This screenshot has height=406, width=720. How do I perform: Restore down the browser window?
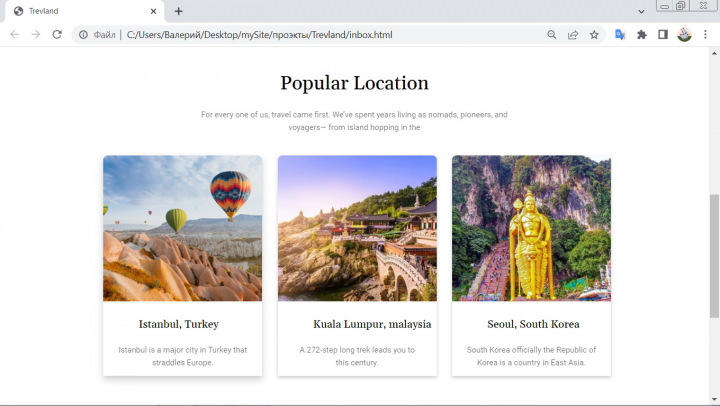pyautogui.click(x=681, y=6)
